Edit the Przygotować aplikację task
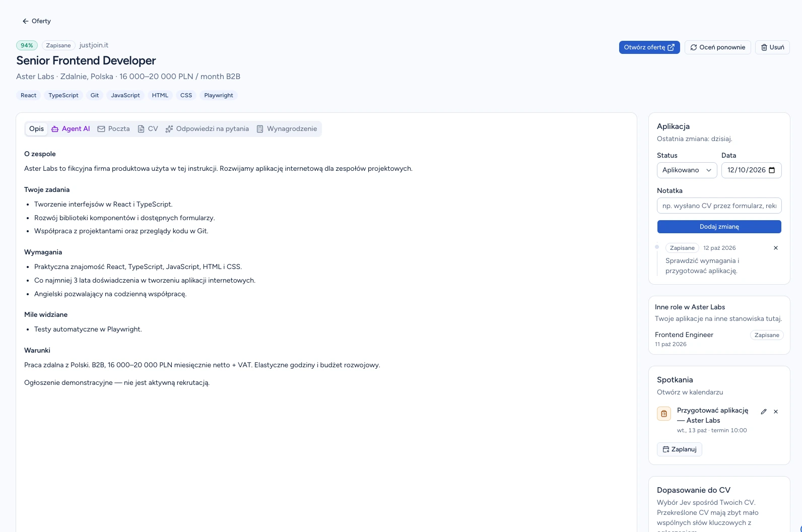The image size is (802, 532). [764, 412]
